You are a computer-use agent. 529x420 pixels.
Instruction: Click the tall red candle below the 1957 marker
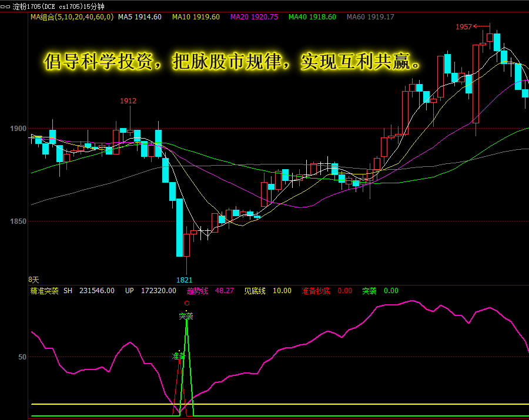pyautogui.click(x=476, y=84)
